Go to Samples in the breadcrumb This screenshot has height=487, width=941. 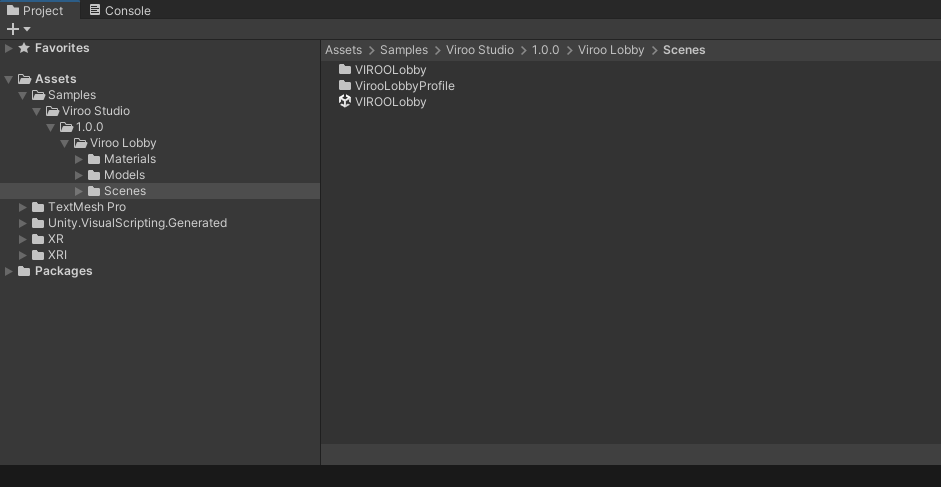404,50
